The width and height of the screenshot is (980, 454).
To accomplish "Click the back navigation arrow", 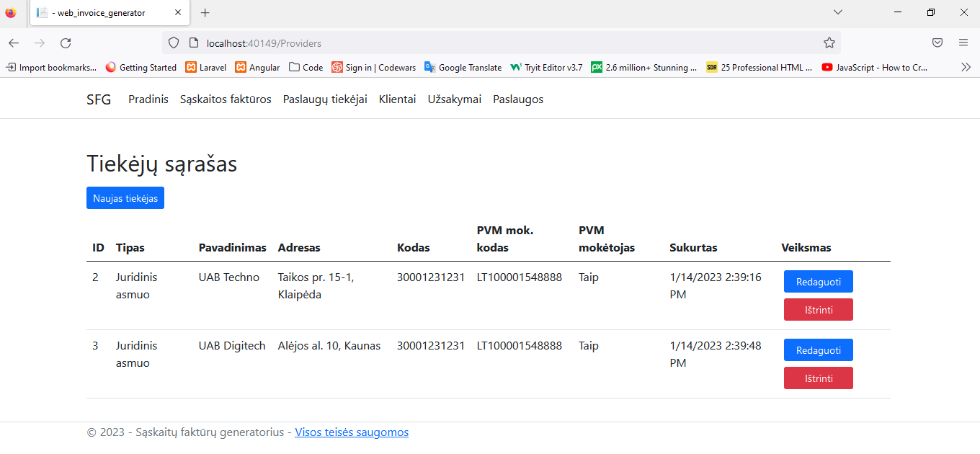I will (x=14, y=43).
